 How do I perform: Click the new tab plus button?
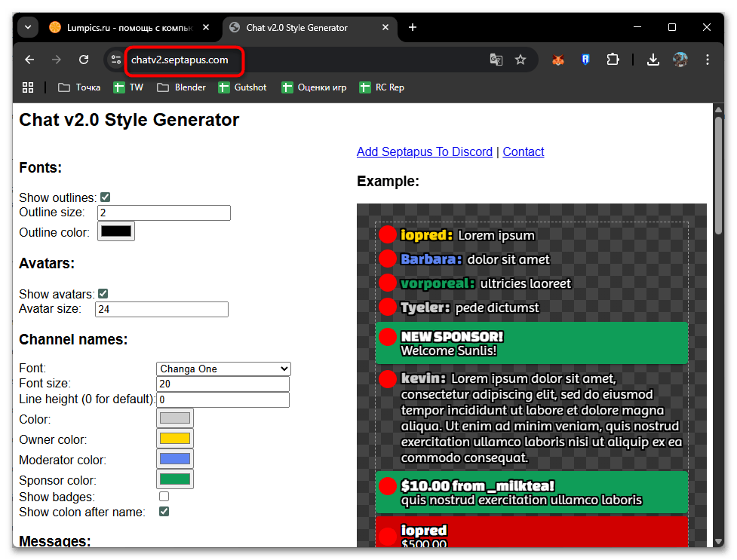coord(413,28)
